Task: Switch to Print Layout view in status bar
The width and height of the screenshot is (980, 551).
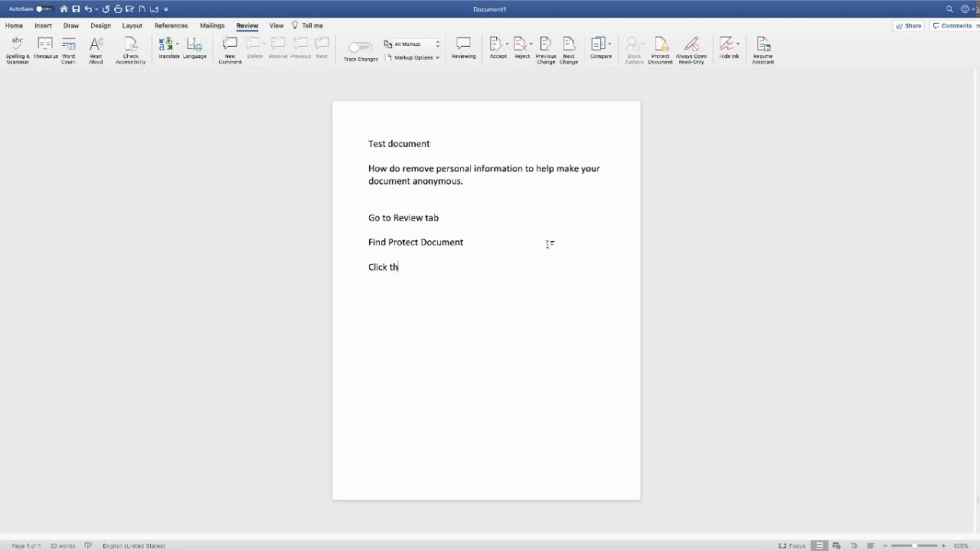Action: click(820, 546)
